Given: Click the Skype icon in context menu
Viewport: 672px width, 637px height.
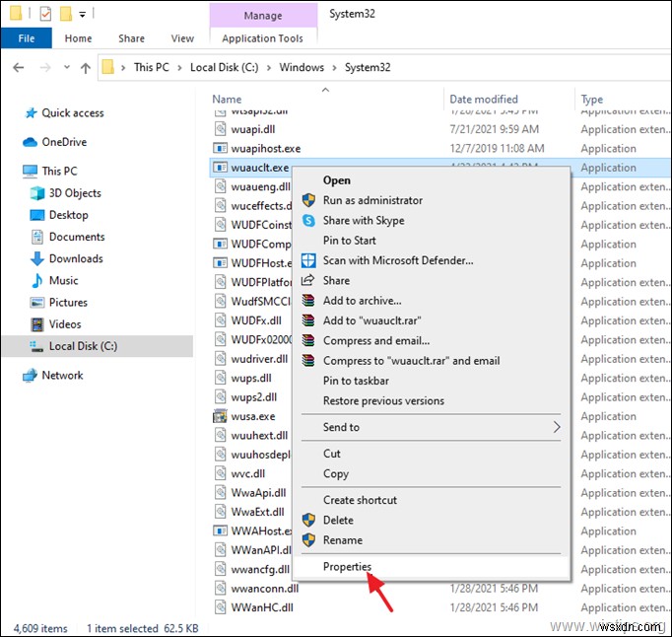Looking at the screenshot, I should pyautogui.click(x=308, y=221).
